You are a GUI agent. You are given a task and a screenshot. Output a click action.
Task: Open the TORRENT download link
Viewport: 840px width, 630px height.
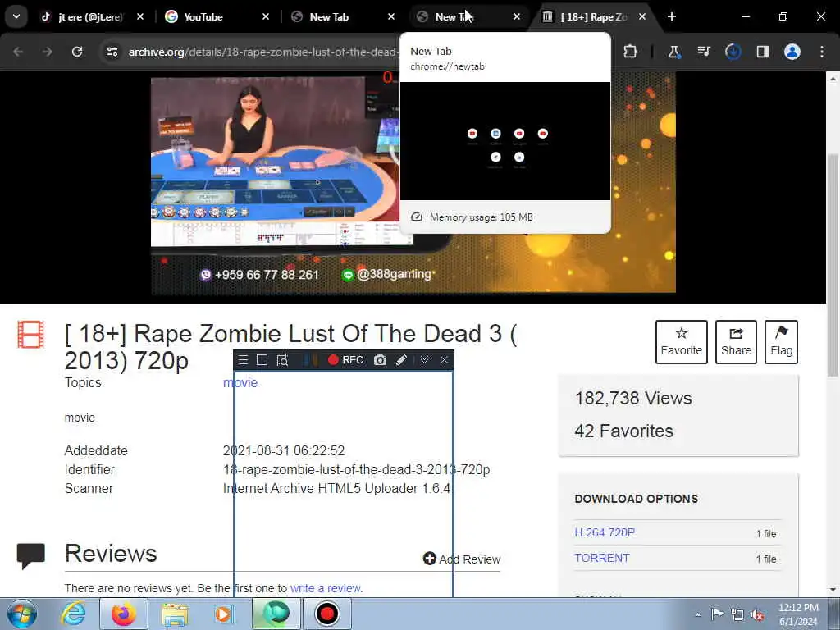point(602,558)
